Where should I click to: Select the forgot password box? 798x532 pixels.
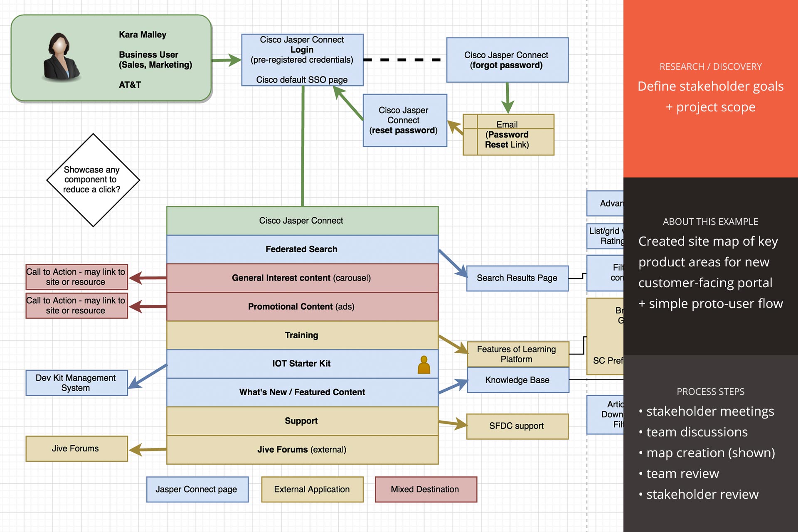[507, 60]
